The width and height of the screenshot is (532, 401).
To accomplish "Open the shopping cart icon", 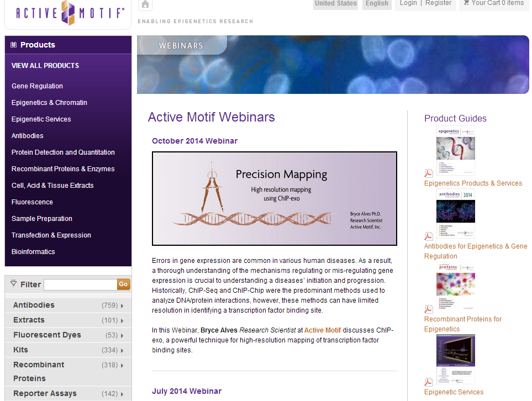I will click(x=466, y=3).
